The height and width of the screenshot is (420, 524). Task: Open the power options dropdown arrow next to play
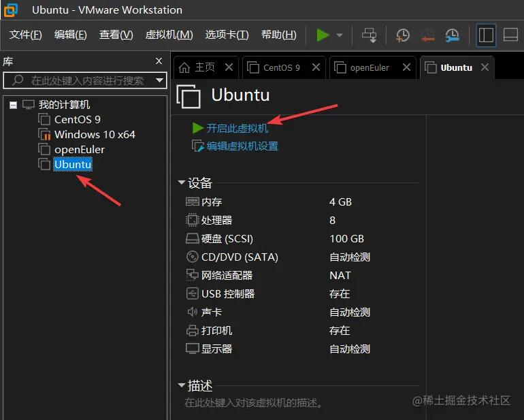340,35
